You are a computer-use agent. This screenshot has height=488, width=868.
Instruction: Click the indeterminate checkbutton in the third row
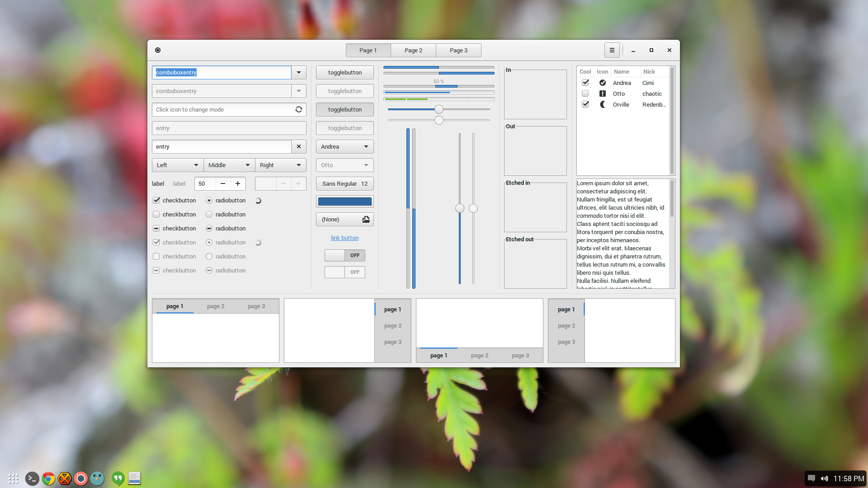(156, 228)
